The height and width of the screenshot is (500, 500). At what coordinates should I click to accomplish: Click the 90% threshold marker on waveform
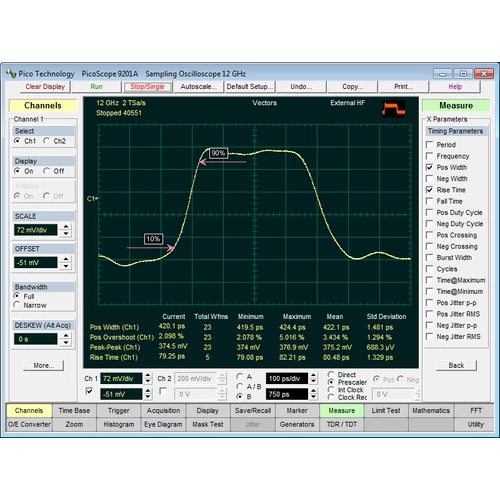point(218,153)
